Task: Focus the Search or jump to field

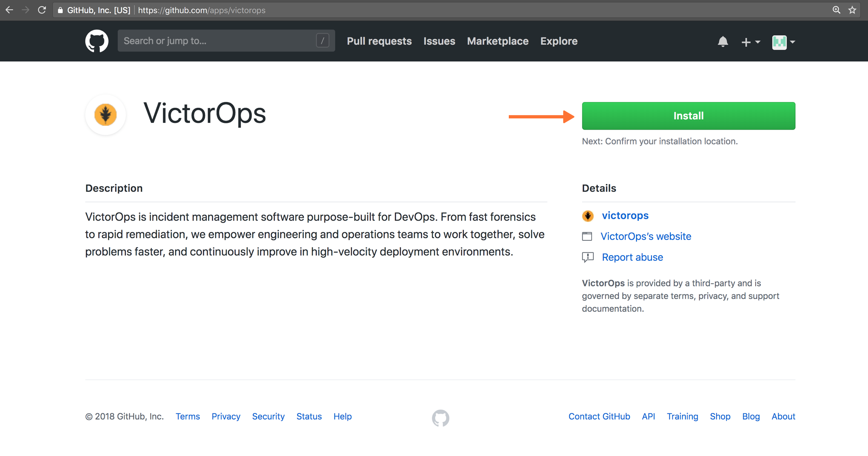Action: click(226, 40)
